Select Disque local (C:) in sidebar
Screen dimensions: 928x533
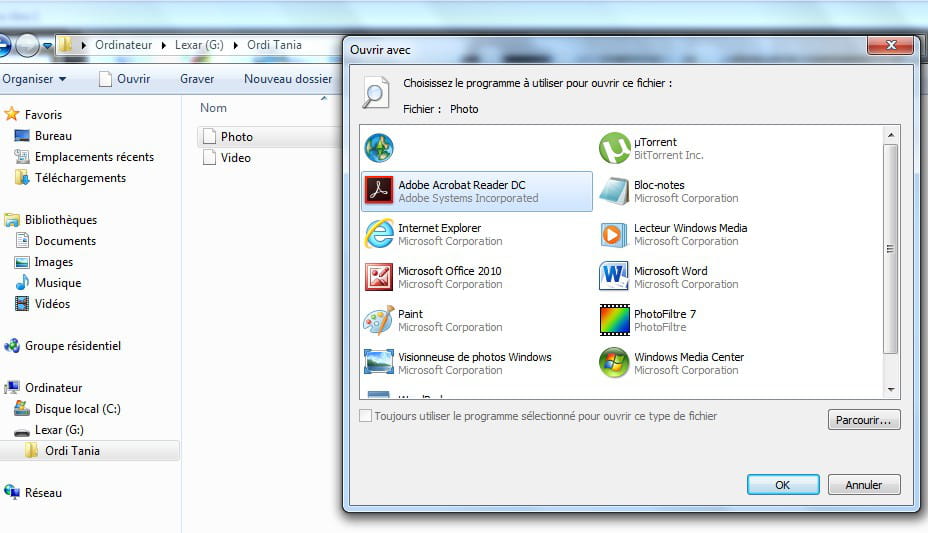(77, 409)
